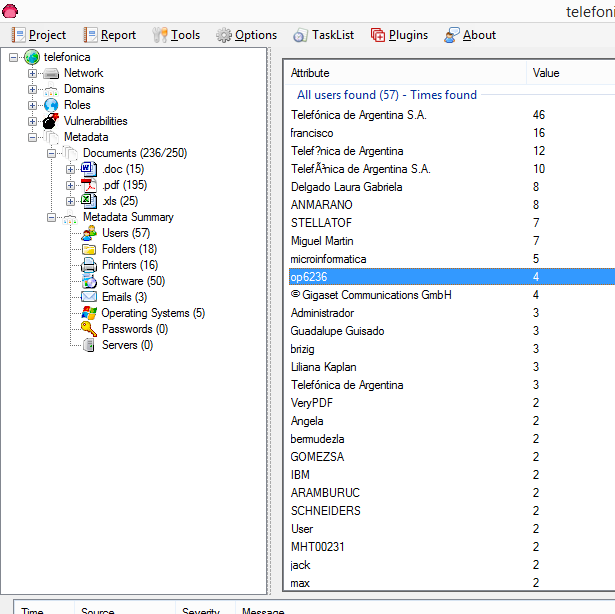Select the Operating Systems (5) tree item
Screen dimensions: 615x614
point(153,313)
